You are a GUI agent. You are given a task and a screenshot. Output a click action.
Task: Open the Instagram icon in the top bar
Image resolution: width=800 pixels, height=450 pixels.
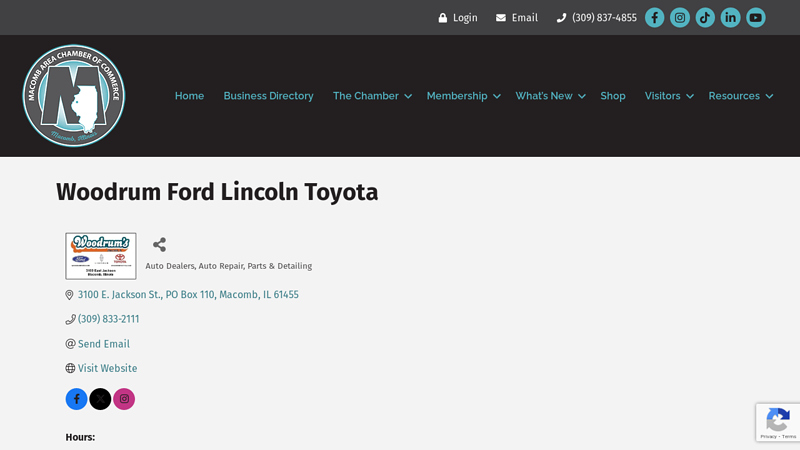tap(680, 17)
